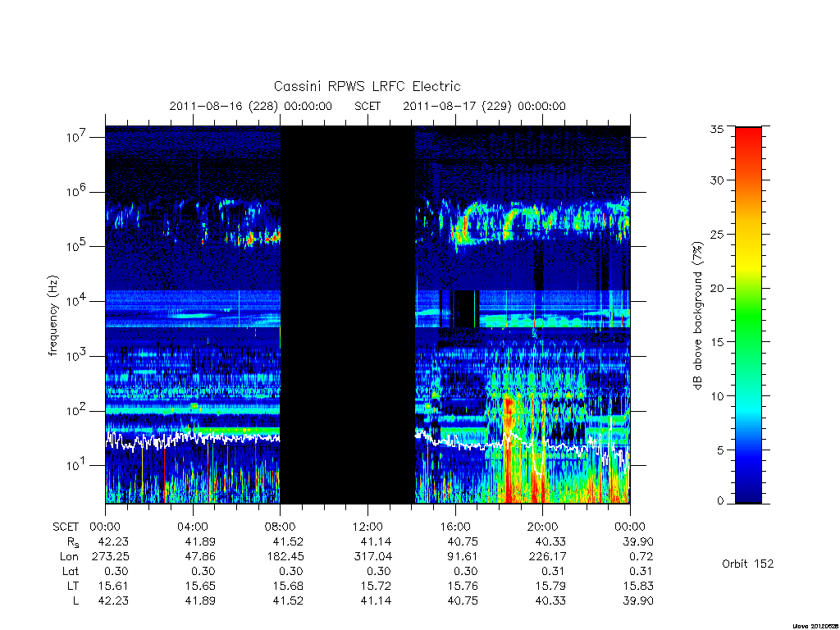Click the "Rs" row label

tap(73, 542)
